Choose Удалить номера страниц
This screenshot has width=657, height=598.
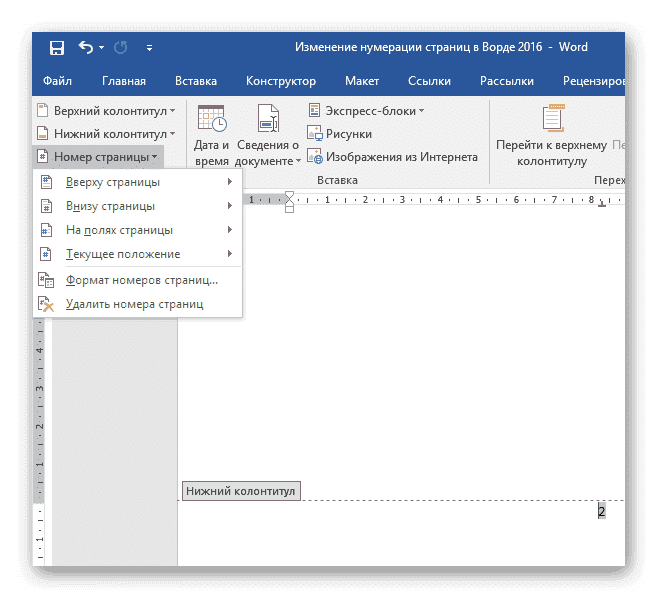click(134, 303)
